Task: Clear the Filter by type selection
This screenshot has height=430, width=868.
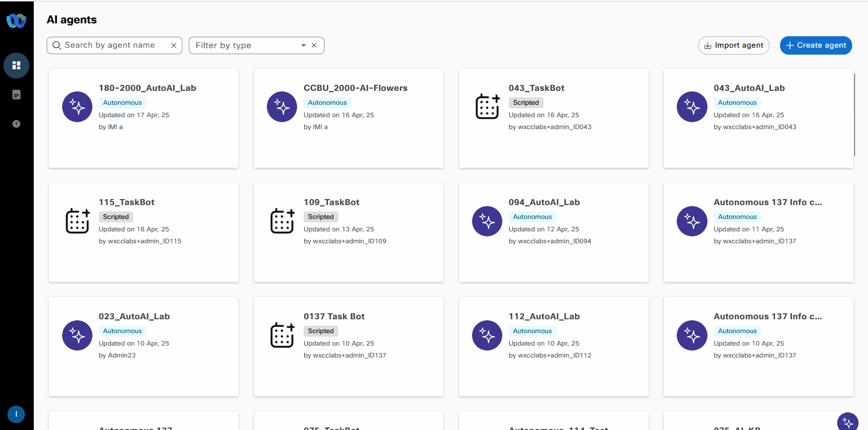Action: point(314,46)
